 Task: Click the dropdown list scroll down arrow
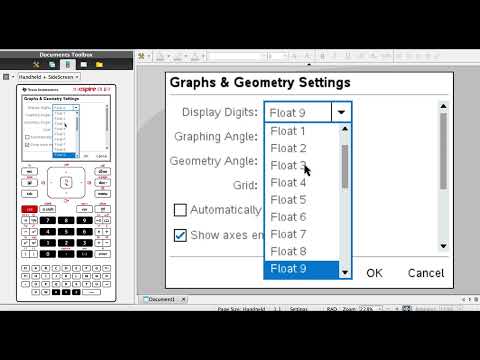tap(345, 273)
